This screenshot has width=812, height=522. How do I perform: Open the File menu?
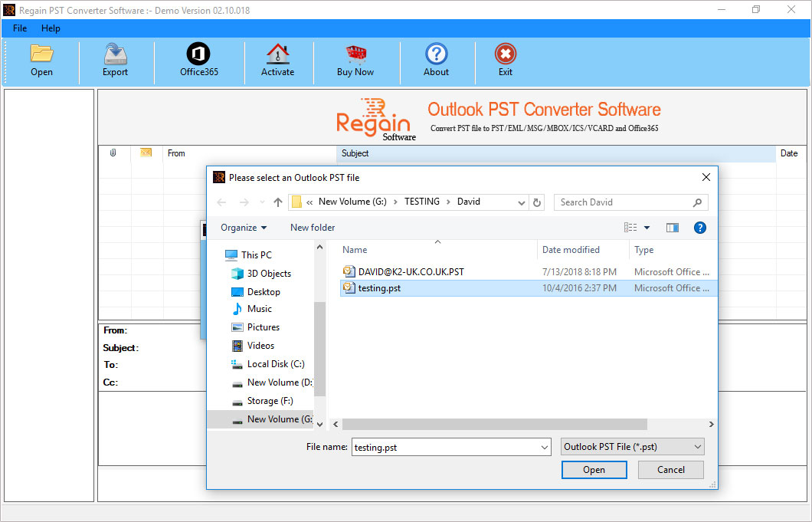coord(20,28)
